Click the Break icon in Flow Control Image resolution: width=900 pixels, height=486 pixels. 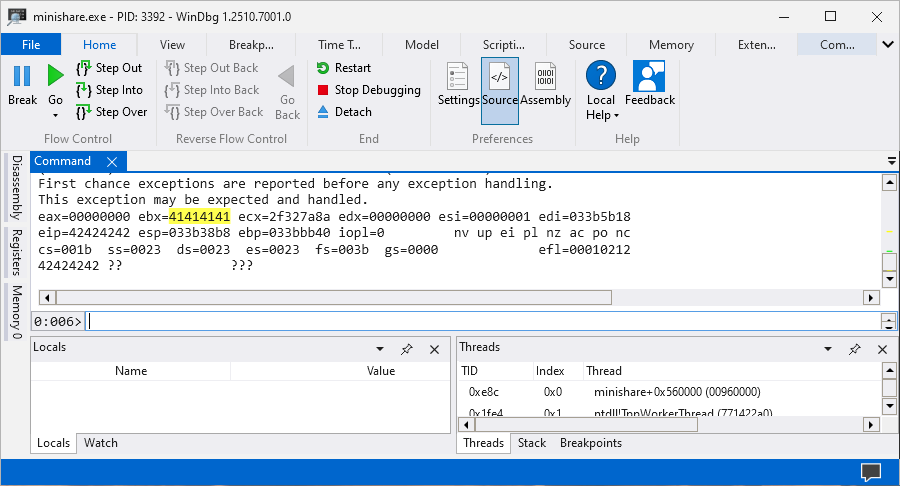[x=22, y=77]
